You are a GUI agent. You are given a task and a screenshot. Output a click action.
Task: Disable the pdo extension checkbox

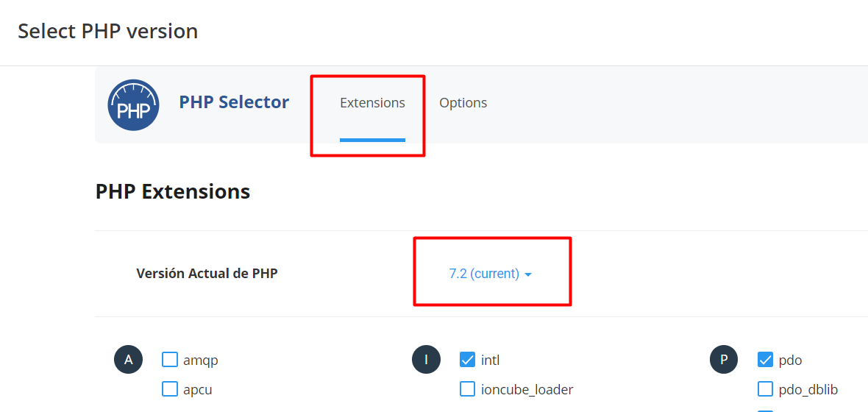766,360
